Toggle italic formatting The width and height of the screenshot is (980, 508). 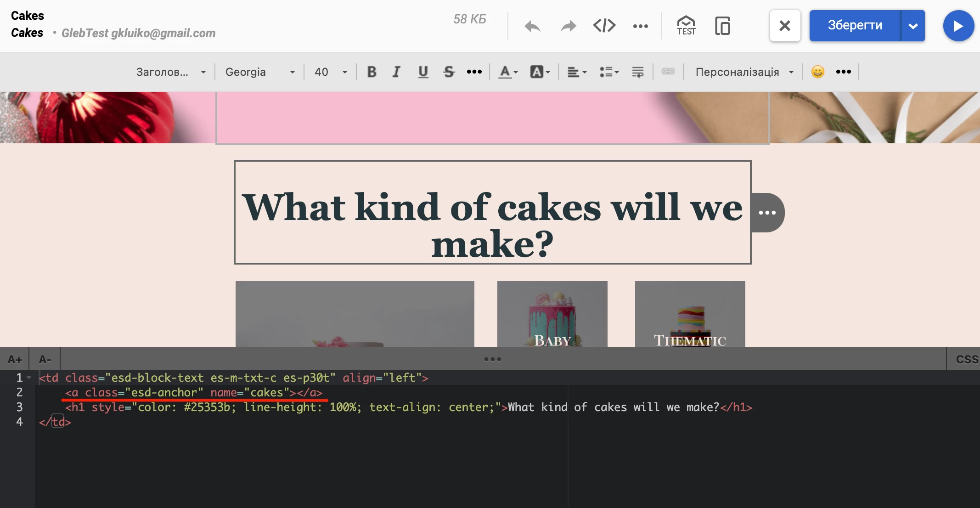click(x=396, y=72)
